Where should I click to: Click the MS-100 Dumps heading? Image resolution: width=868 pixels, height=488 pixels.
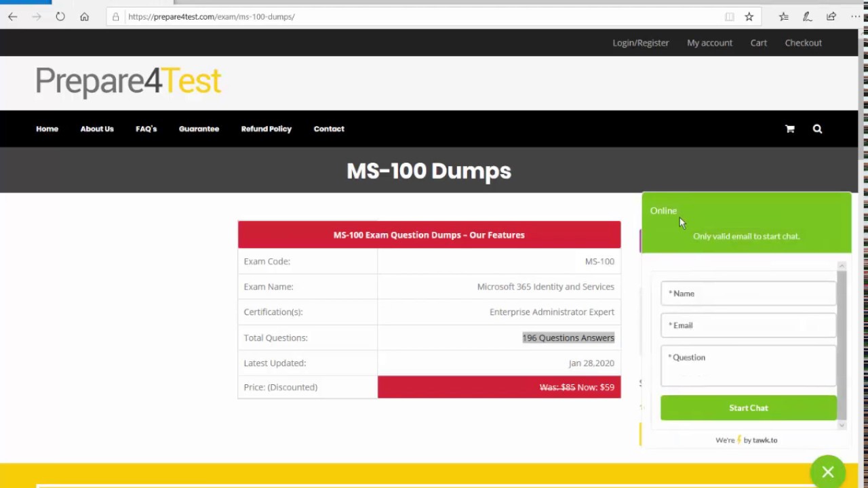tap(429, 171)
